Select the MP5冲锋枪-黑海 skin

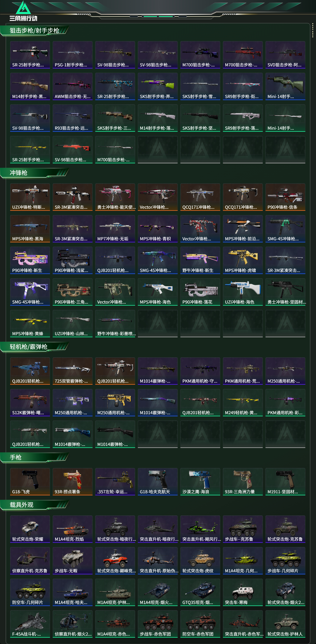point(30,229)
